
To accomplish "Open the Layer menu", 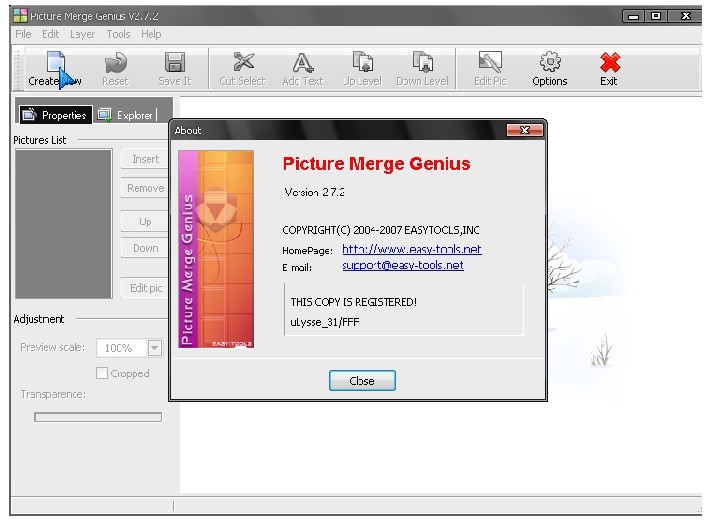I will [83, 34].
